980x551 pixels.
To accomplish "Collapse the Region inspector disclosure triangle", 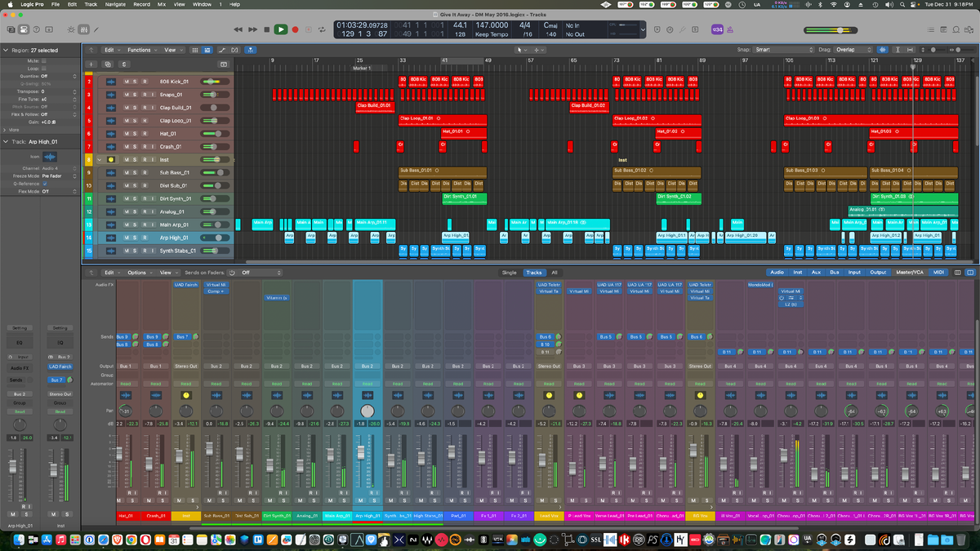I will pyautogui.click(x=6, y=50).
